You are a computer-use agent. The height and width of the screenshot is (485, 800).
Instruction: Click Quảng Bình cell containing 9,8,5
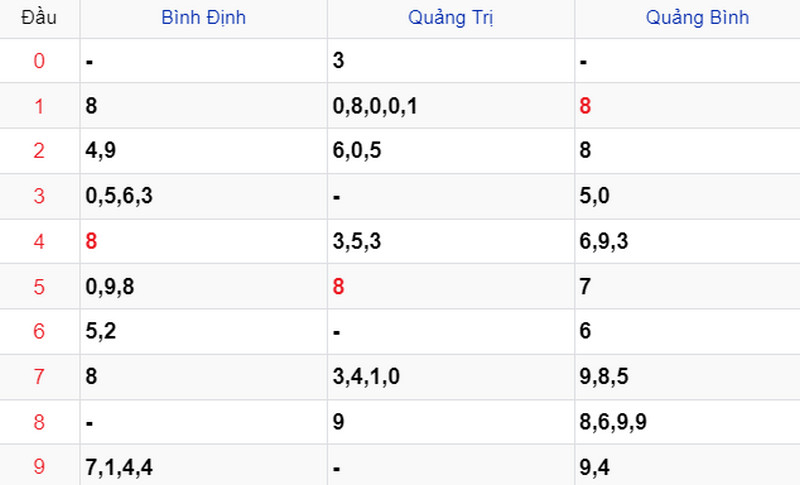(x=604, y=376)
